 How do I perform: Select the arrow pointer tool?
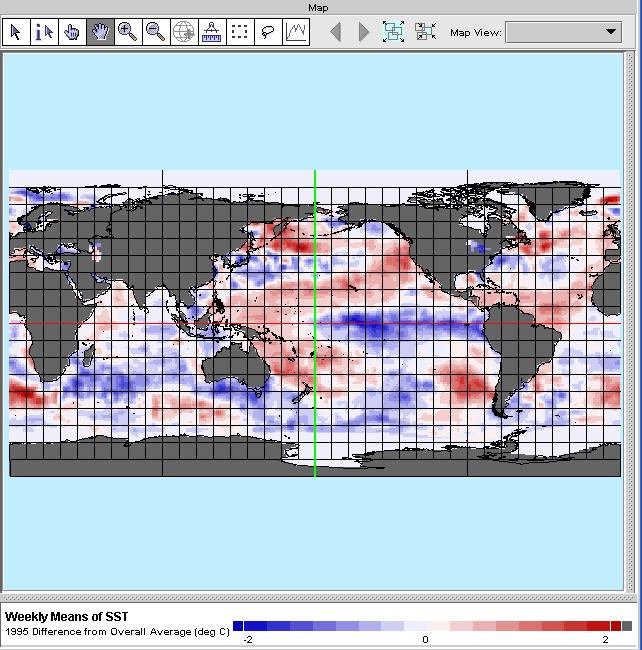15,32
